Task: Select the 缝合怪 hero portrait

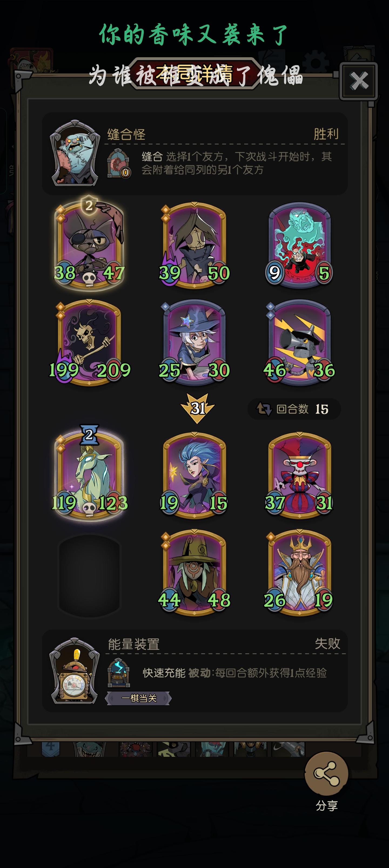Action: [x=75, y=153]
